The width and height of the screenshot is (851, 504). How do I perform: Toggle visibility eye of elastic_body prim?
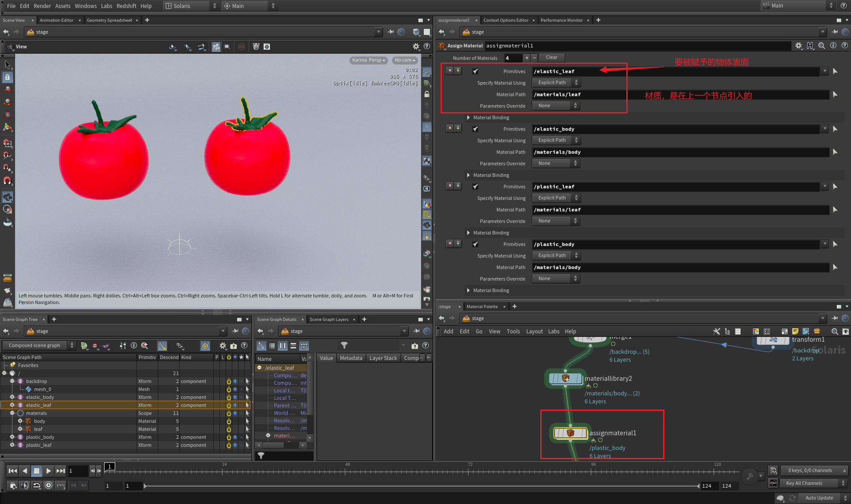click(235, 397)
